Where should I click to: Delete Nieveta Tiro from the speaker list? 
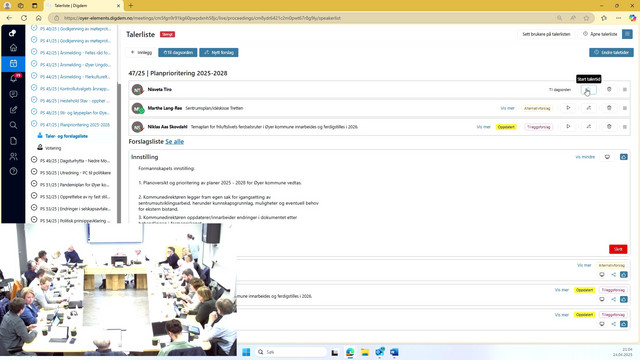pyautogui.click(x=609, y=89)
